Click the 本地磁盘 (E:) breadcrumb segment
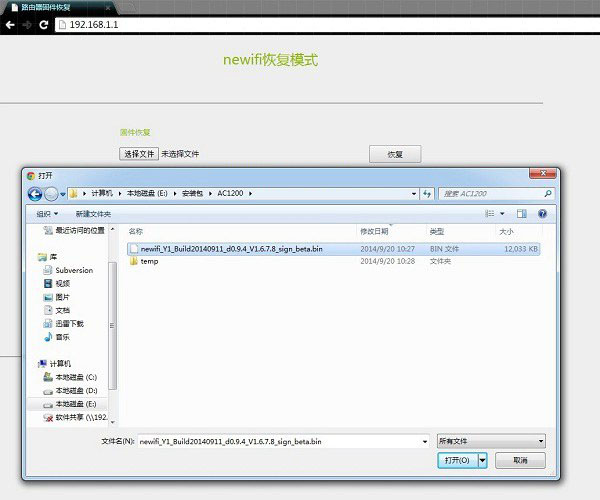Image resolution: width=600 pixels, height=500 pixels. 147,193
